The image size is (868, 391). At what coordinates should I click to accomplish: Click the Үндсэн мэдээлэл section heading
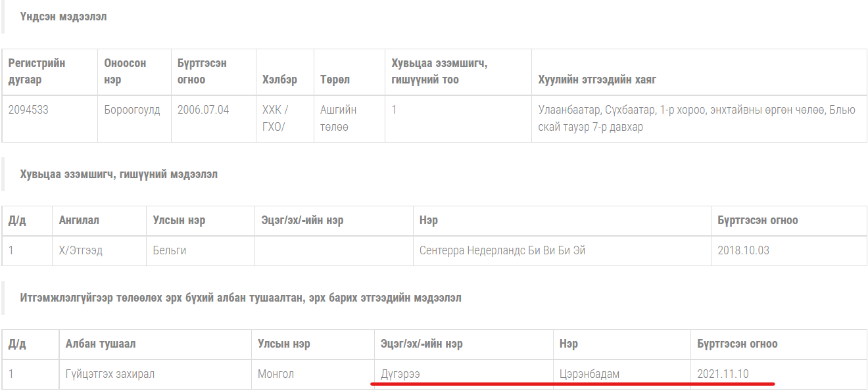tap(63, 17)
